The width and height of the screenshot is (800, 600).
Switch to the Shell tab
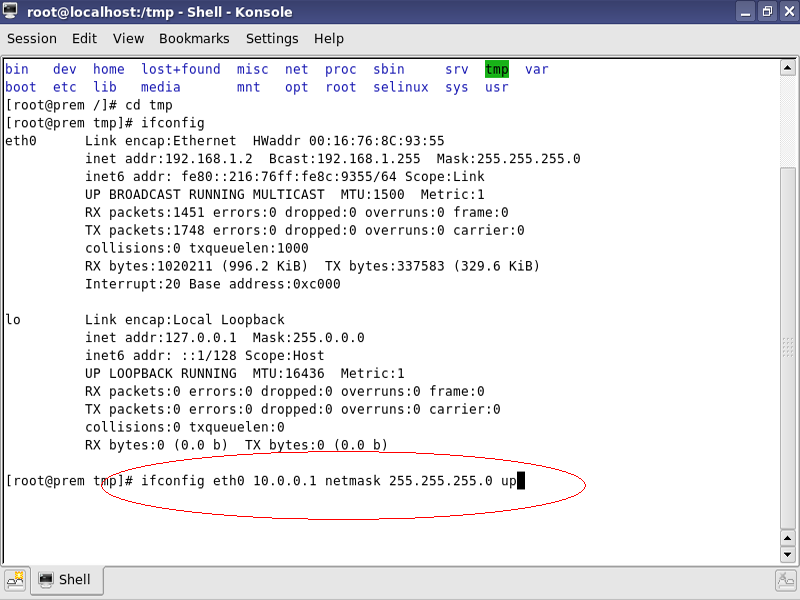[x=67, y=580]
